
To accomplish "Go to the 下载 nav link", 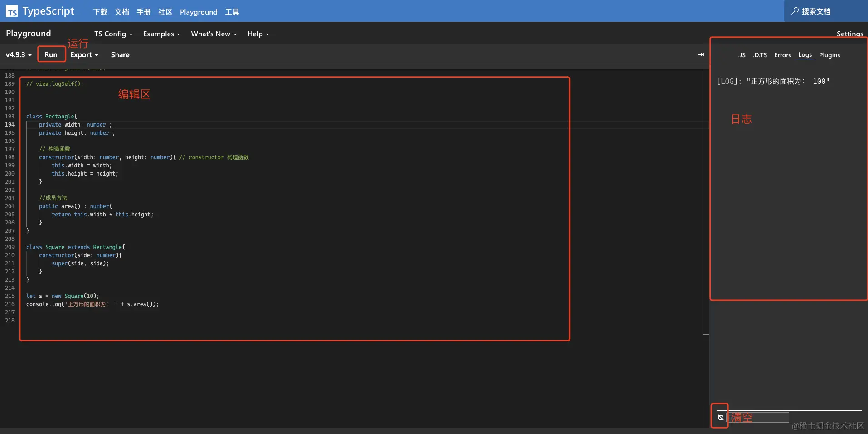I will [100, 12].
